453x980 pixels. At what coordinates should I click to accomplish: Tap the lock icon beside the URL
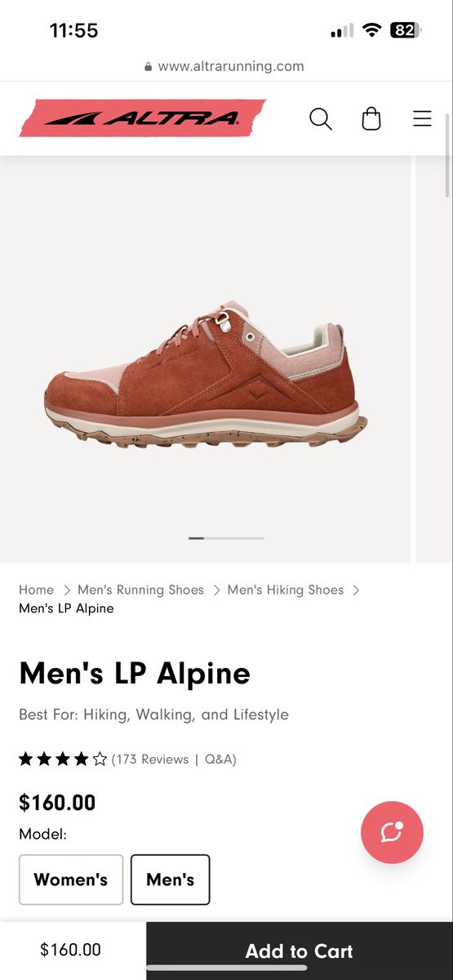[149, 67]
